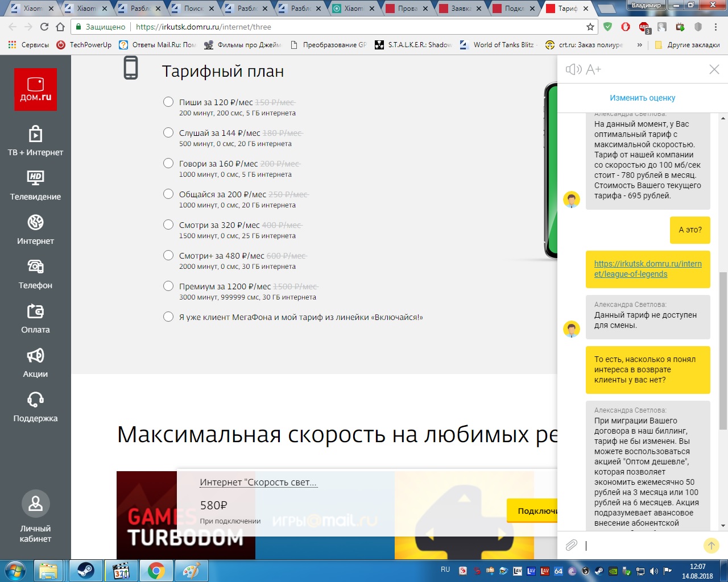Expand hidden bookmarks chevron

pyautogui.click(x=640, y=45)
